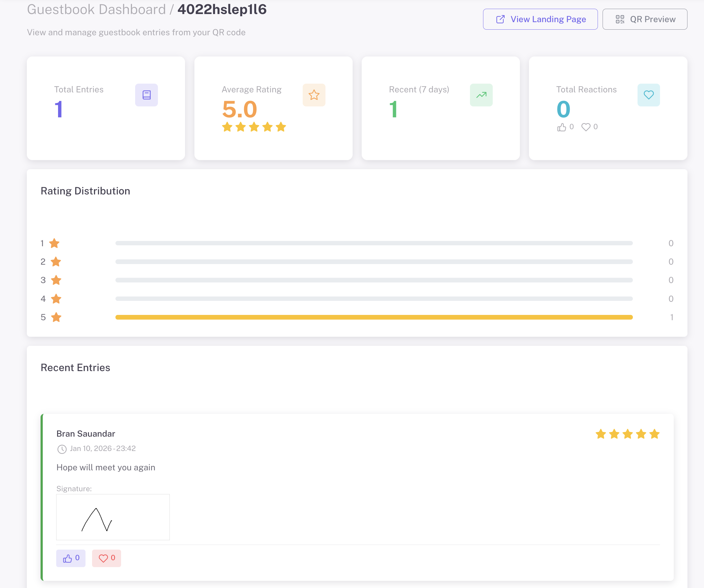Screen dimensions: 704x588
Task: Click the signature drawing thumbnail
Action: click(x=113, y=517)
